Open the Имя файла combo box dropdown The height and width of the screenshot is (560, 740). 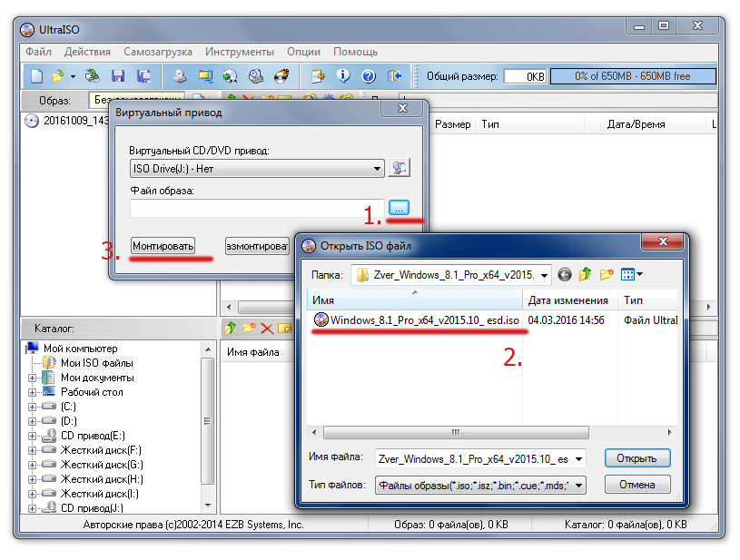(578, 458)
